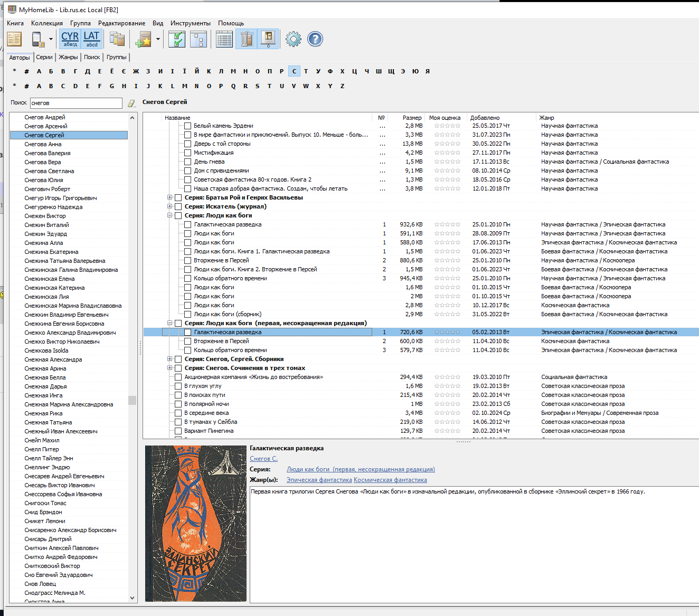Collapse the Серия: Люди как боги node
699x616 pixels.
(170, 215)
